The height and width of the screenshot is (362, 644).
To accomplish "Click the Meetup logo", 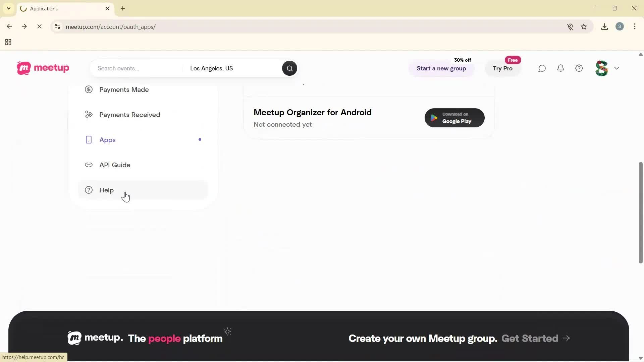I will click(x=43, y=68).
